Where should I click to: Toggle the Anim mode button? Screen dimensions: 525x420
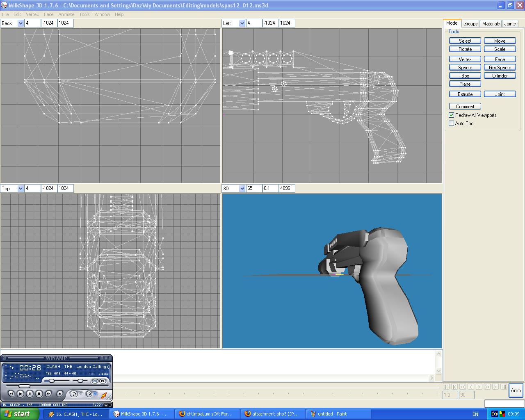coord(516,390)
